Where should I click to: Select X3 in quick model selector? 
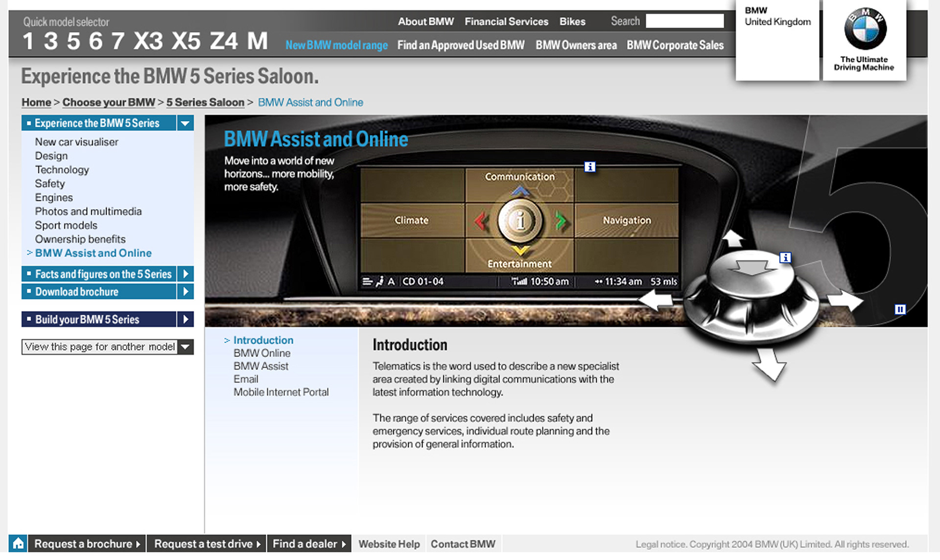click(148, 41)
